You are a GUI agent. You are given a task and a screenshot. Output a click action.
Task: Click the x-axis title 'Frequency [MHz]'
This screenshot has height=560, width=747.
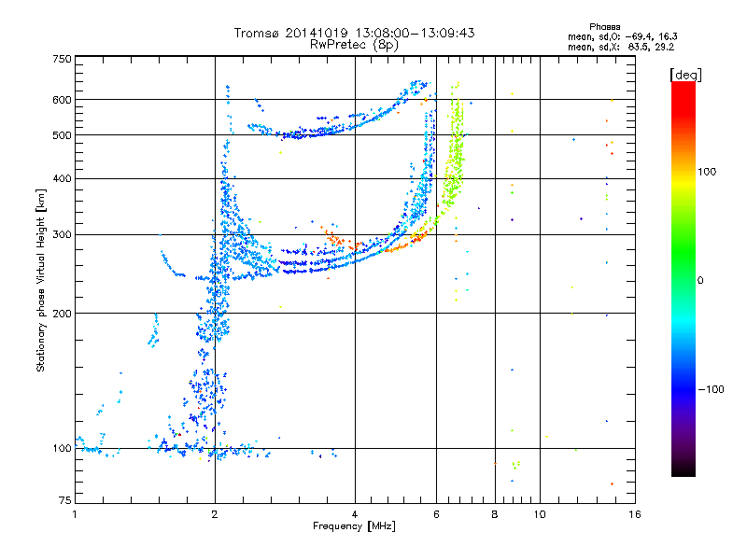(354, 526)
